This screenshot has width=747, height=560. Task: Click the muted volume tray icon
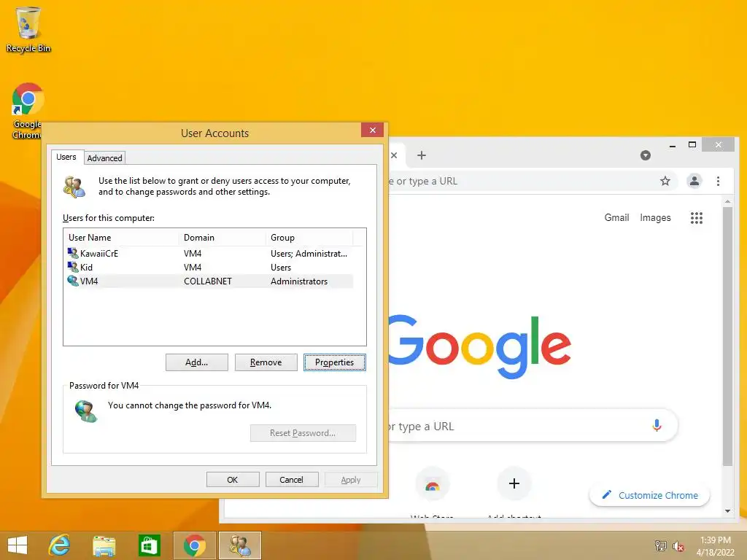tap(678, 545)
